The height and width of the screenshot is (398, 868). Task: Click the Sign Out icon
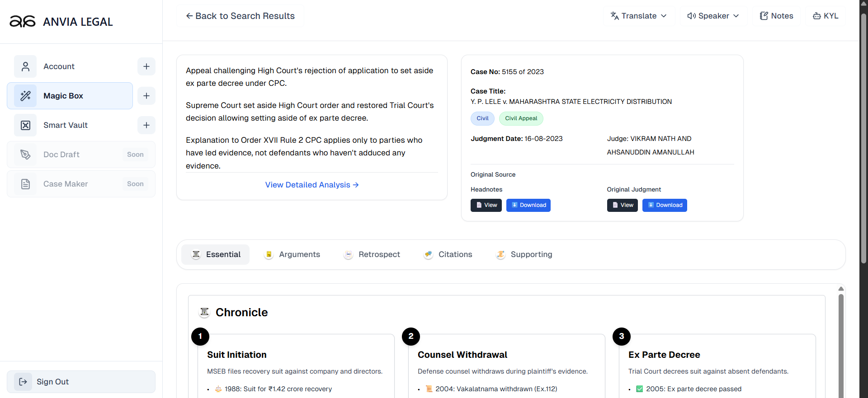(23, 382)
